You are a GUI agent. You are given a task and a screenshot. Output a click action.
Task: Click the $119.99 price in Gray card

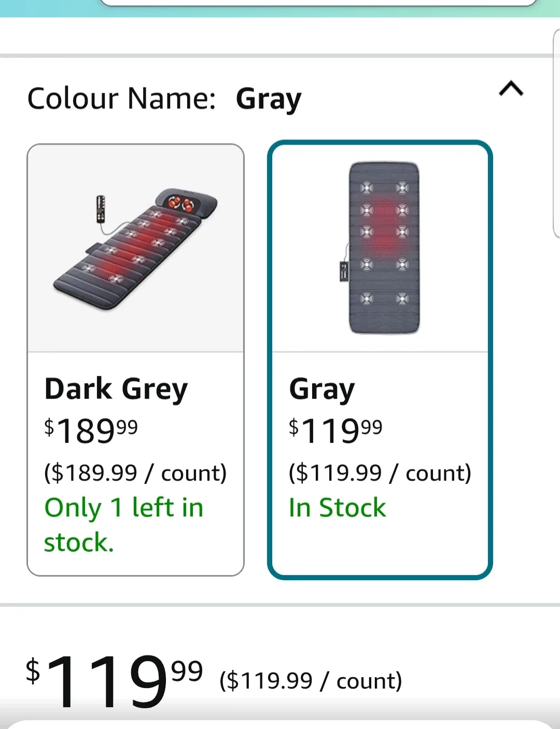(335, 430)
